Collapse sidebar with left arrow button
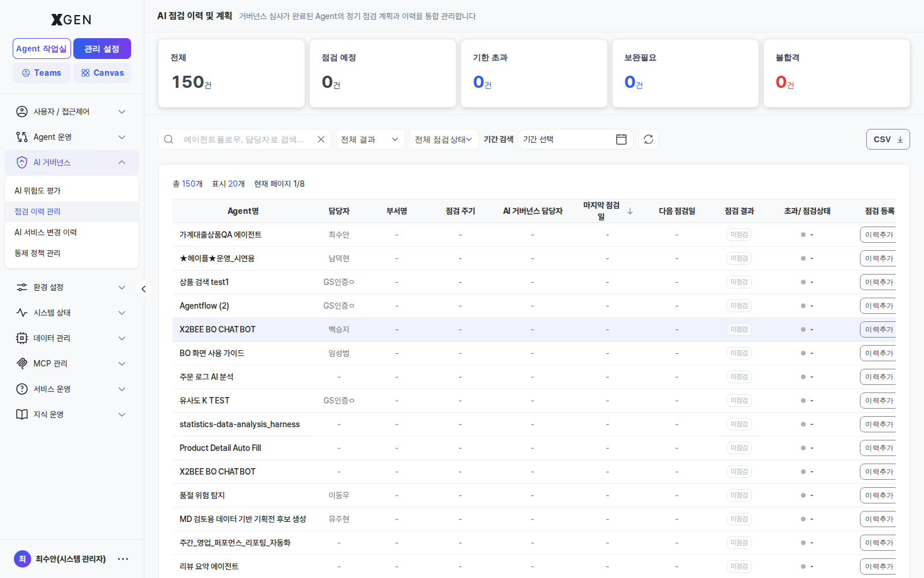The width and height of the screenshot is (924, 578). [144, 289]
